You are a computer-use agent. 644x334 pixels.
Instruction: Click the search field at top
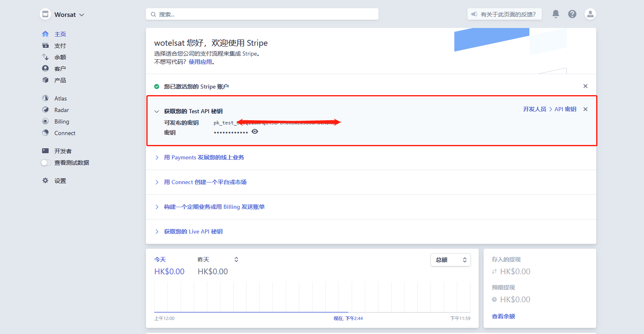262,14
